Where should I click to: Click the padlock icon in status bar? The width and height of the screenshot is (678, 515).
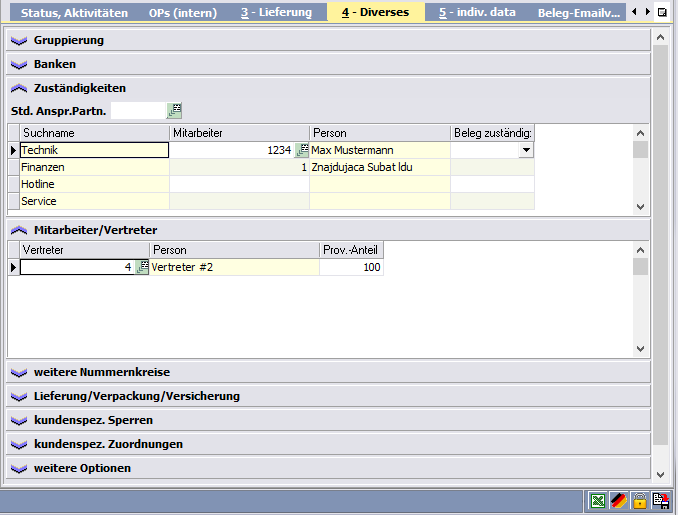click(x=640, y=501)
